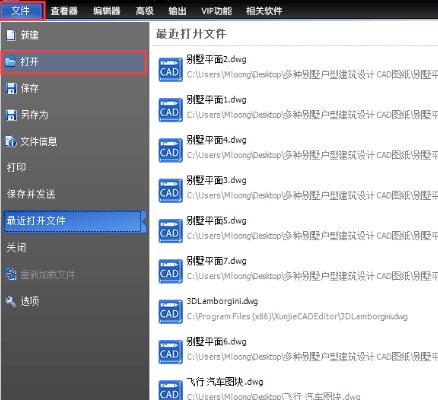Click the 文件信息 info icon
The height and width of the screenshot is (400, 438).
pyautogui.click(x=11, y=142)
